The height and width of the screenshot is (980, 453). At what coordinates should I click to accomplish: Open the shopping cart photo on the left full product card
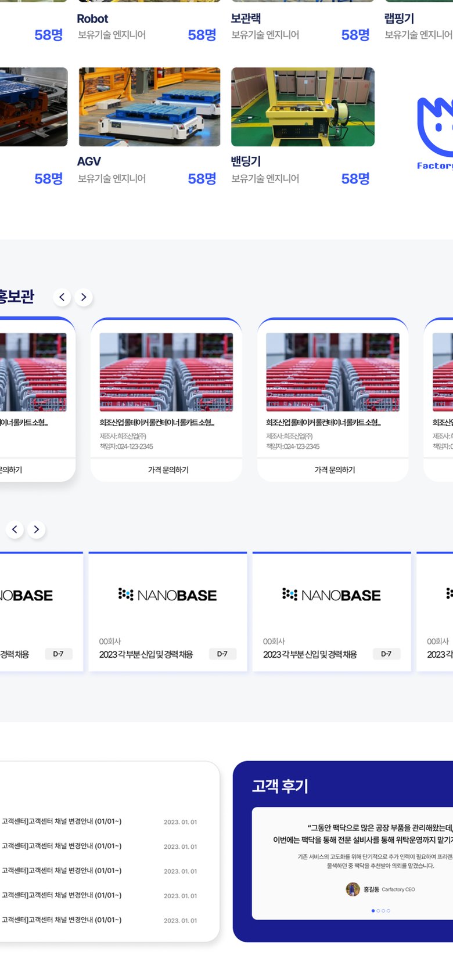(x=166, y=372)
